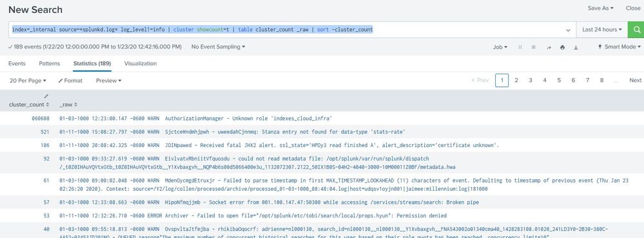Click the could not read metadata file event
The image size is (644, 238).
257,163
